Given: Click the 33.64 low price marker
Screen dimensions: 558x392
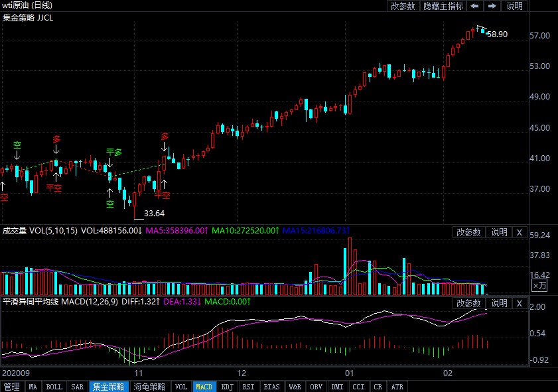Looking at the screenshot, I should pyautogui.click(x=154, y=214).
